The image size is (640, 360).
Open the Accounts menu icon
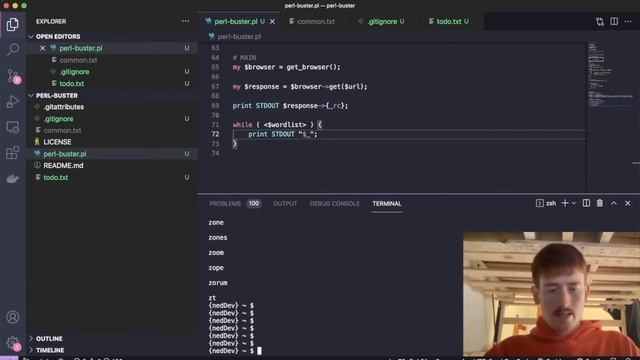click(13, 317)
